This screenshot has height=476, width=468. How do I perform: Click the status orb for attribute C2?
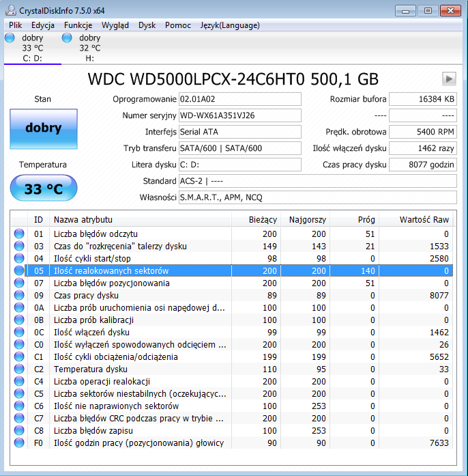[19, 369]
